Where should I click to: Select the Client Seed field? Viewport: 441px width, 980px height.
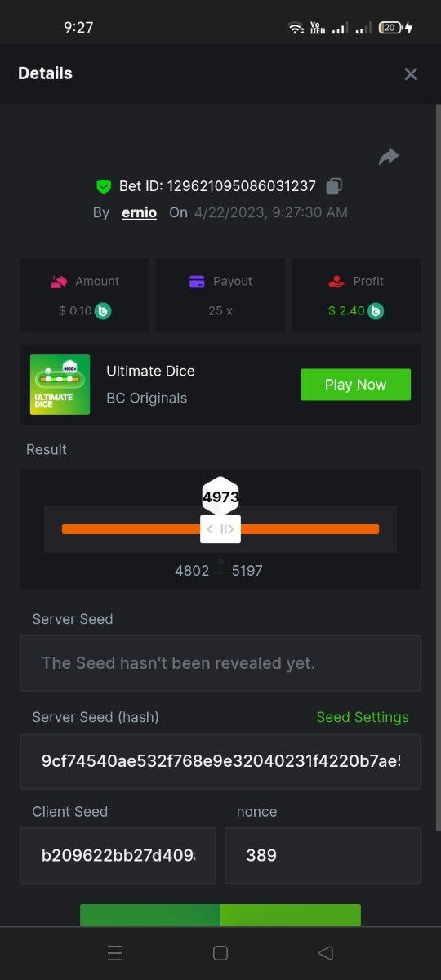[x=118, y=855]
